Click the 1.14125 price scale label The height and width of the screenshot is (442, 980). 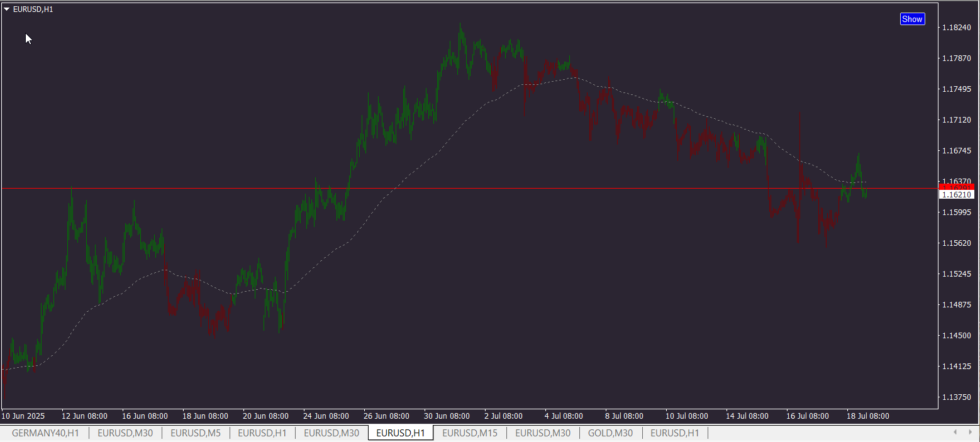[x=957, y=367]
